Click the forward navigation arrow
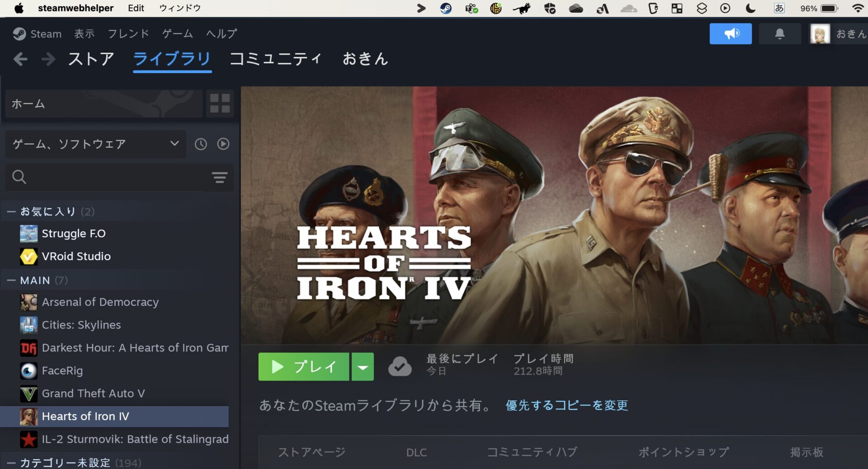This screenshot has height=469, width=868. click(x=48, y=59)
